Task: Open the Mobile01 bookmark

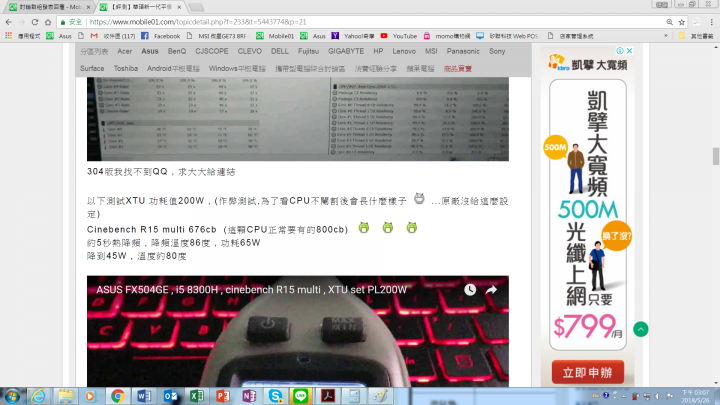Action: [x=275, y=36]
